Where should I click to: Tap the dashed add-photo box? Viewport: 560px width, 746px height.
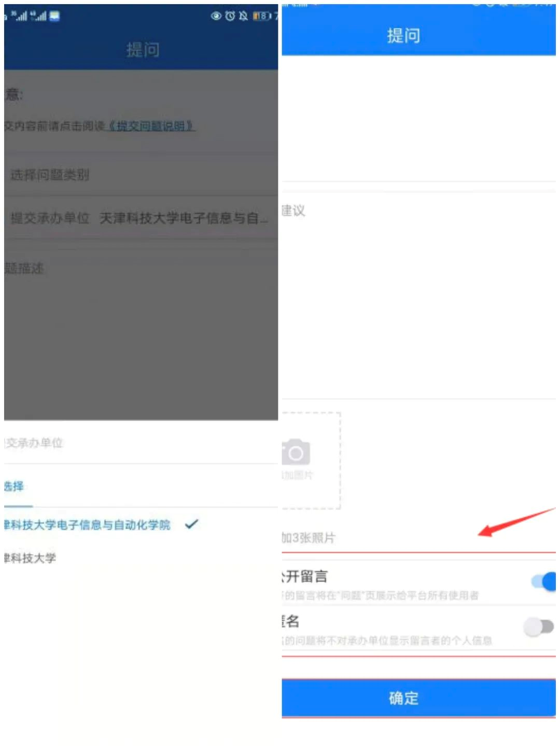[x=311, y=460]
